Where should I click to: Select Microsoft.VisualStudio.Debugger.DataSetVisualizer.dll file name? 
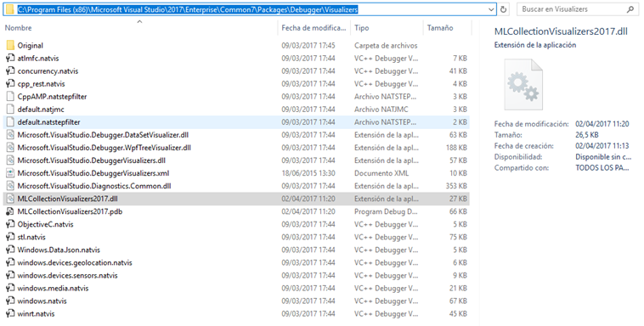(103, 135)
